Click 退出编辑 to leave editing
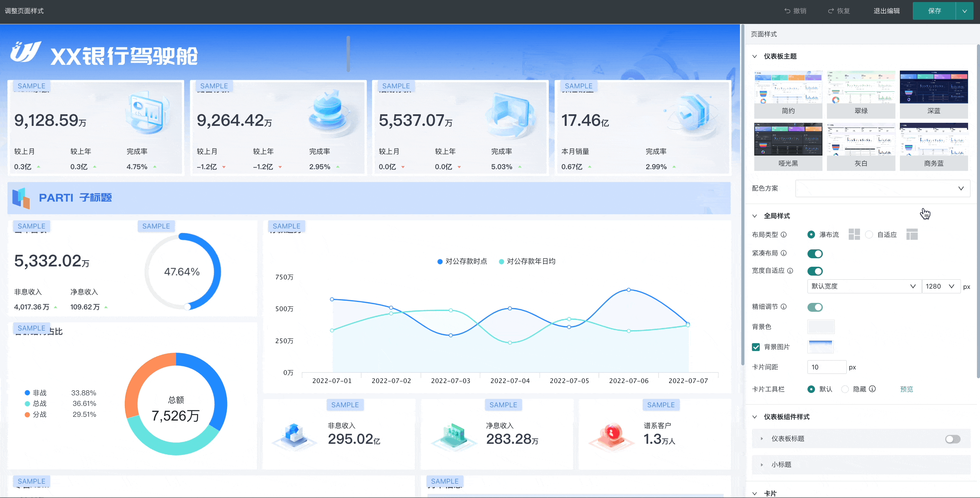The image size is (980, 498). (887, 11)
